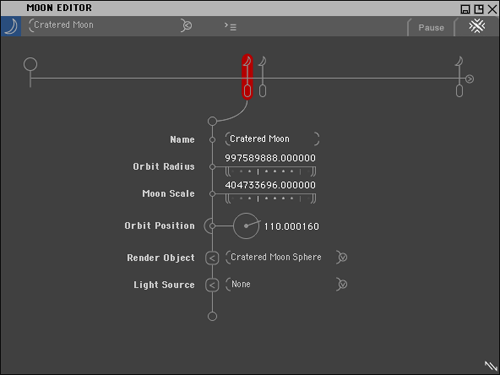Select the second moon marker on timeline

tap(262, 77)
